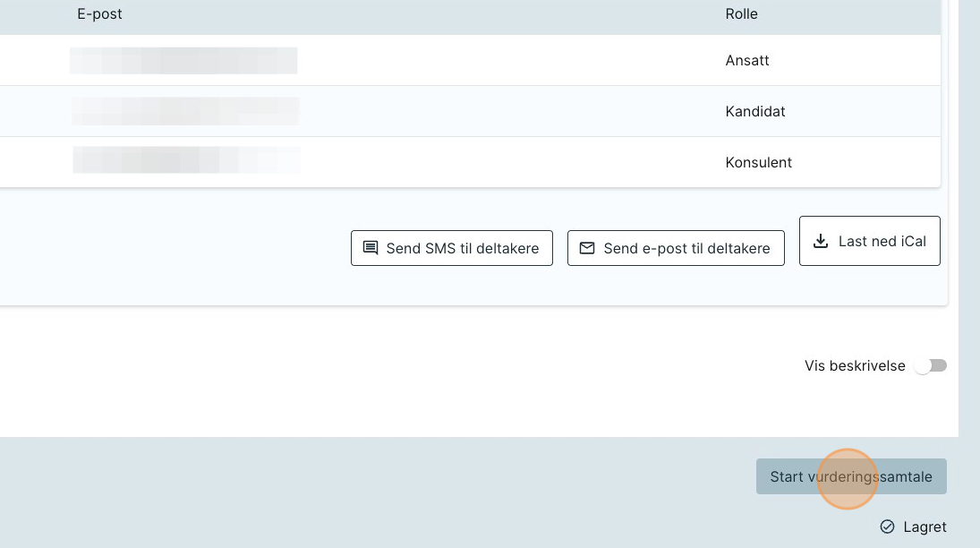Click the 'Lagret' saved status text
Viewport: 980px width, 548px height.
pyautogui.click(x=925, y=527)
